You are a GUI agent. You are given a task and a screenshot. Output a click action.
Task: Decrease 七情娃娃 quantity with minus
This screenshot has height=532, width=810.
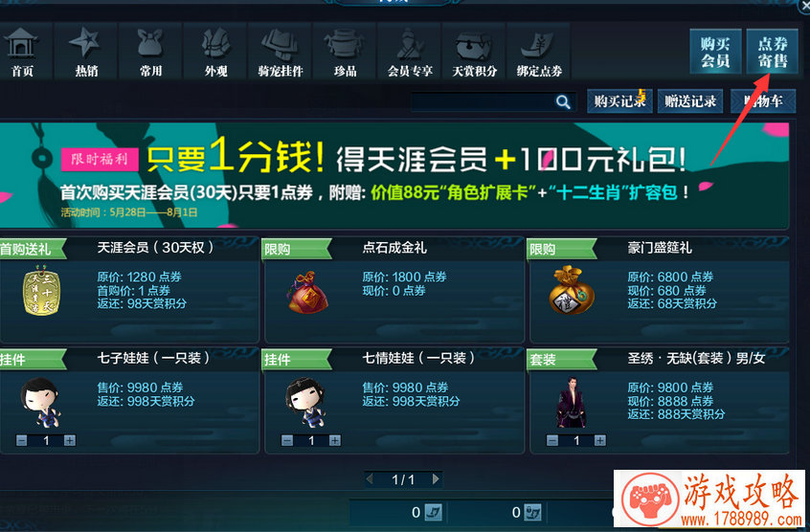(x=287, y=440)
